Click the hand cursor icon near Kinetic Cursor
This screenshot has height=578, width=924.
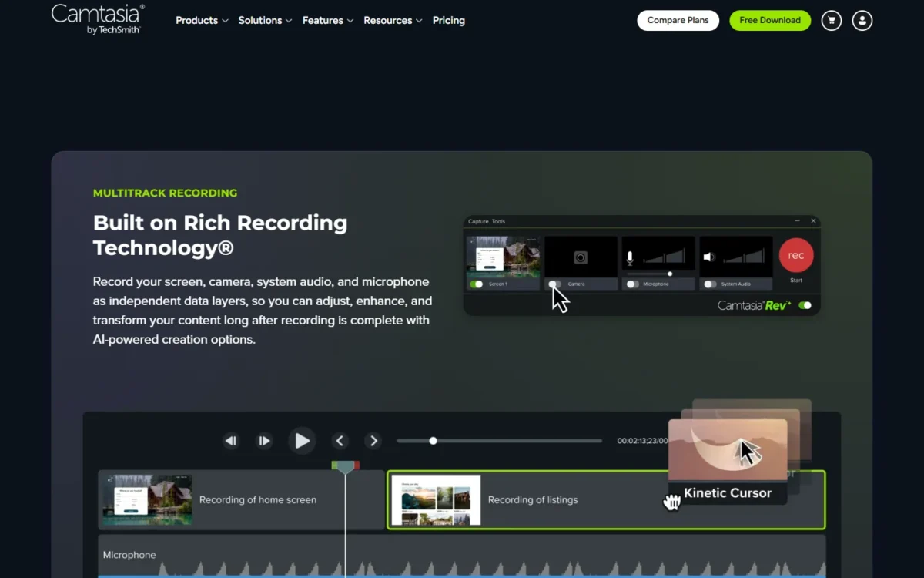(672, 502)
